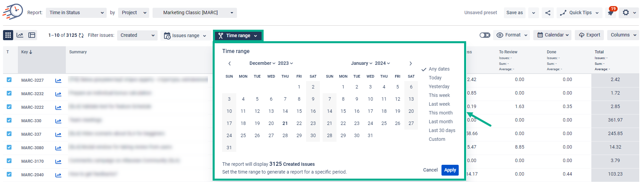This screenshot has width=644, height=182.
Task: Open the January month selector
Action: (361, 63)
